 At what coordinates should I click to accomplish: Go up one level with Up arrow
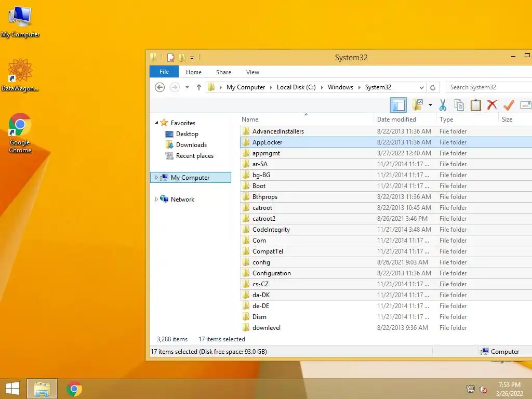click(x=199, y=87)
